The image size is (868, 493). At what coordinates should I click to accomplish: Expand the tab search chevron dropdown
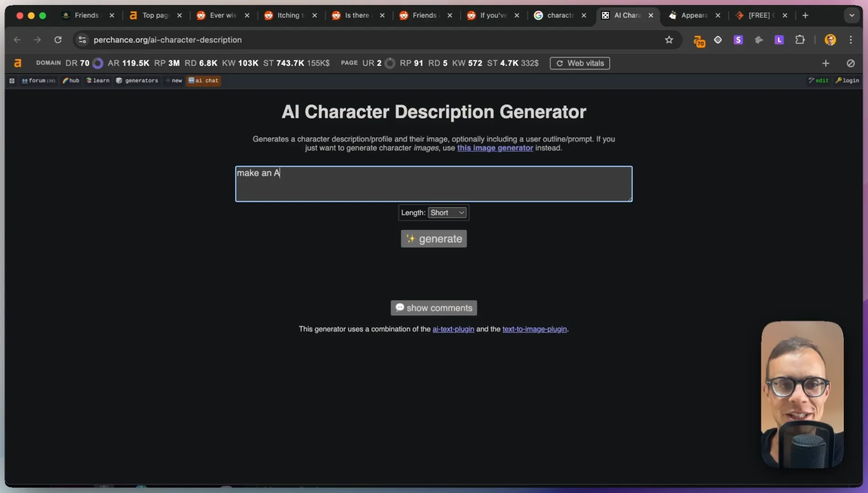coord(852,16)
